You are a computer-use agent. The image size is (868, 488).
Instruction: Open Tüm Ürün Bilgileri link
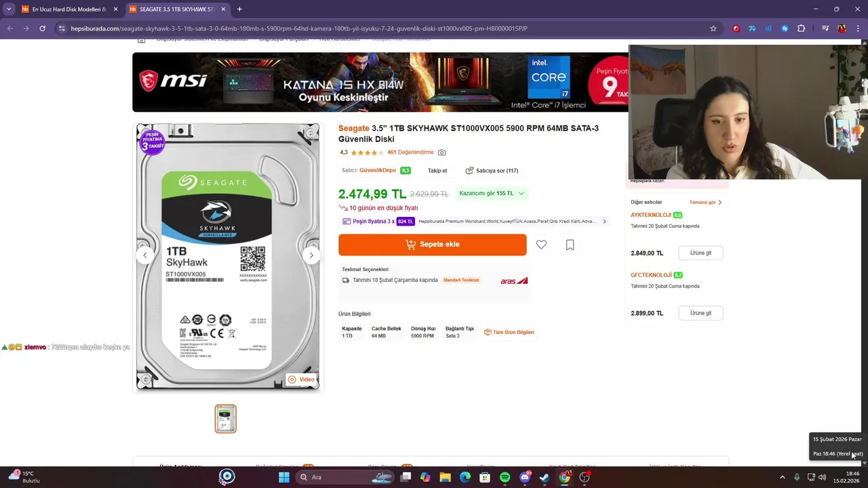[x=509, y=332]
